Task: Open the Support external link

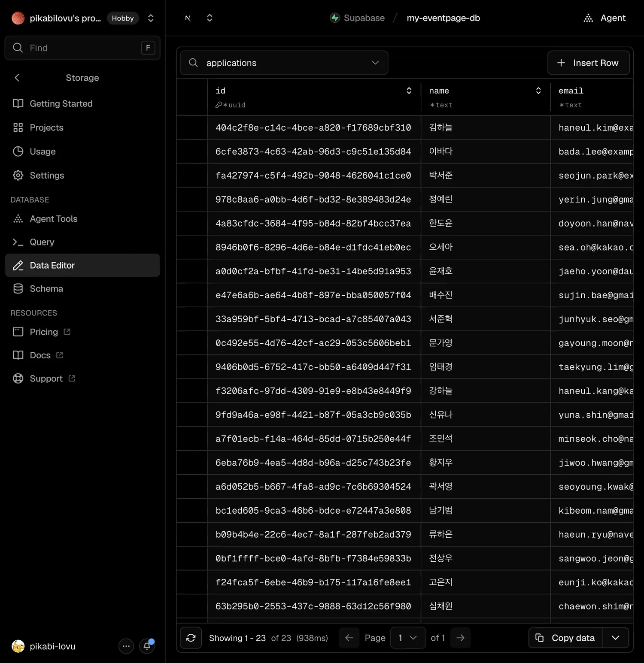Action: coord(82,378)
